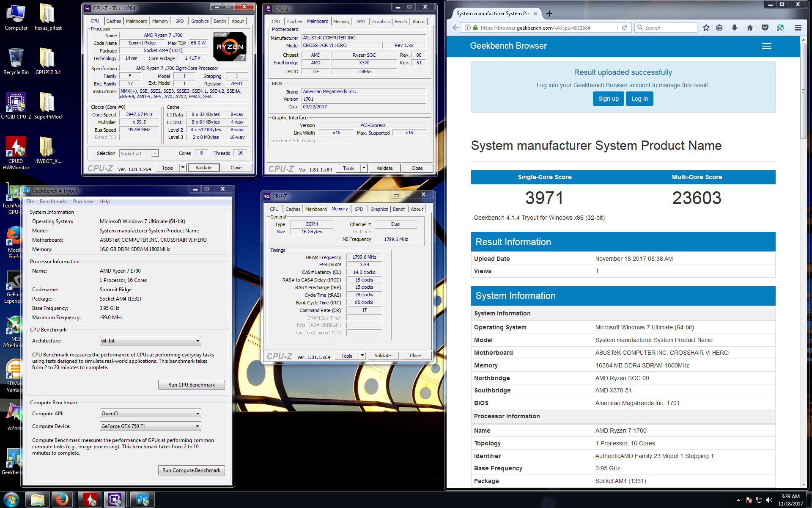The image size is (812, 508).
Task: Click Sign up on Geekbench page
Action: pyautogui.click(x=608, y=99)
